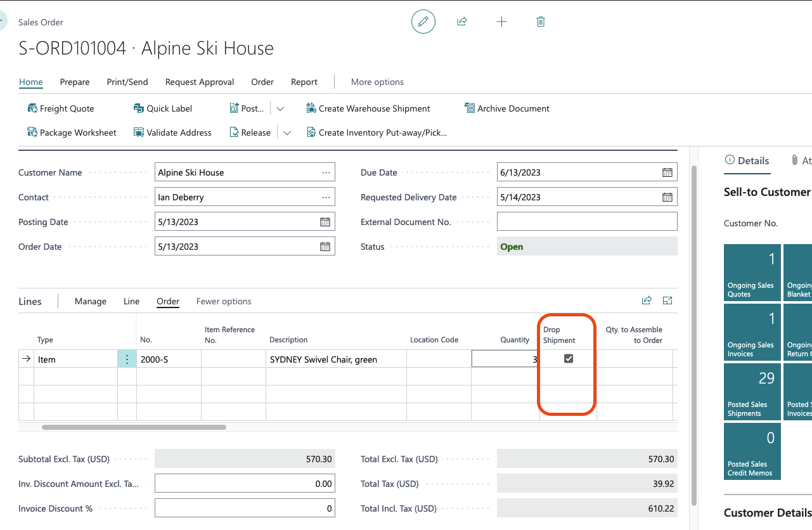Click Archive Document

click(x=507, y=108)
